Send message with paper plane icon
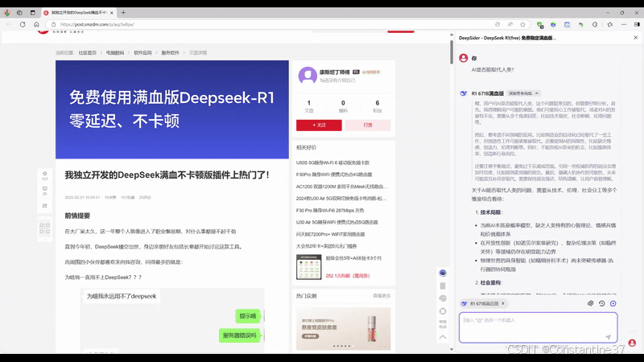The height and width of the screenshot is (362, 644). [608, 336]
